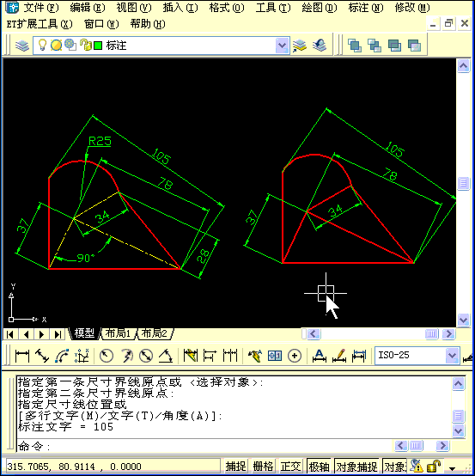Screen dimensions: 475x476
Task: Select the Jogged radius dimension tool
Action: (x=126, y=356)
